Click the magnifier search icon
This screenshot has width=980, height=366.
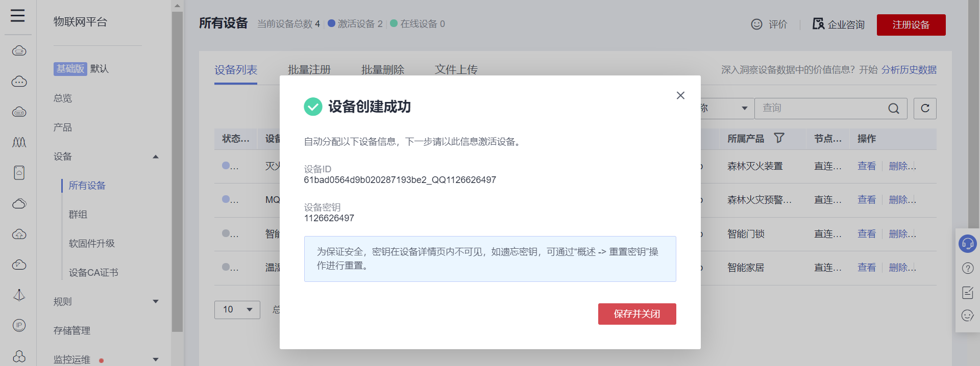tap(894, 109)
